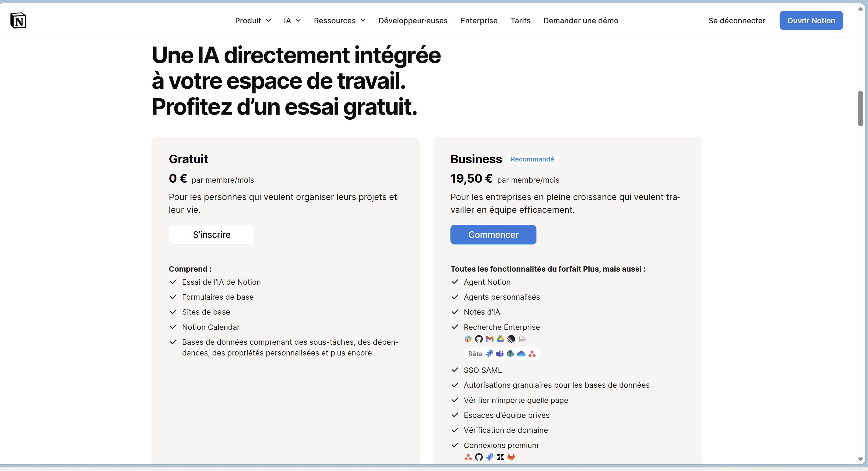The image size is (868, 471).
Task: Click the OneDrive cloud icon
Action: click(x=521, y=354)
